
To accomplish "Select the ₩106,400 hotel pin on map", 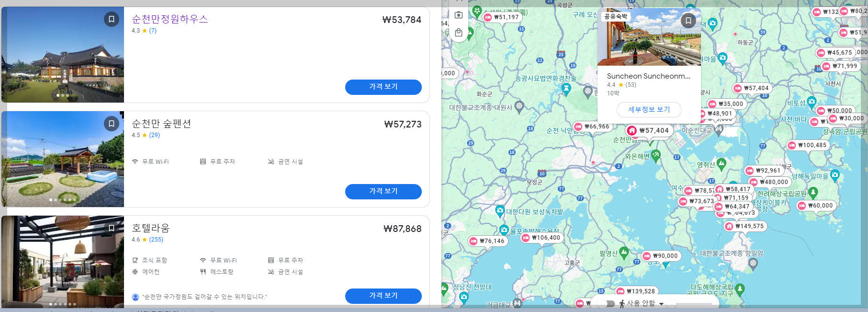I will [x=541, y=238].
